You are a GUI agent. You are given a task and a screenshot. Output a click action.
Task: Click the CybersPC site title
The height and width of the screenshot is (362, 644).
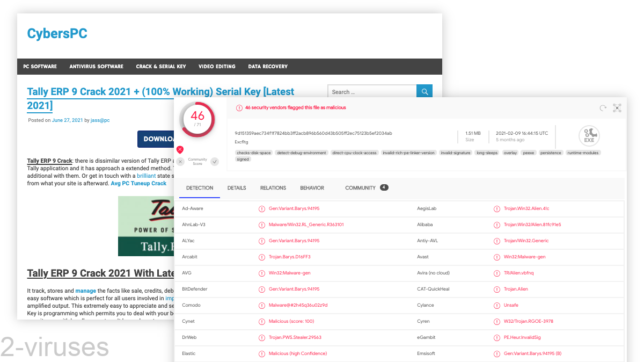[57, 34]
